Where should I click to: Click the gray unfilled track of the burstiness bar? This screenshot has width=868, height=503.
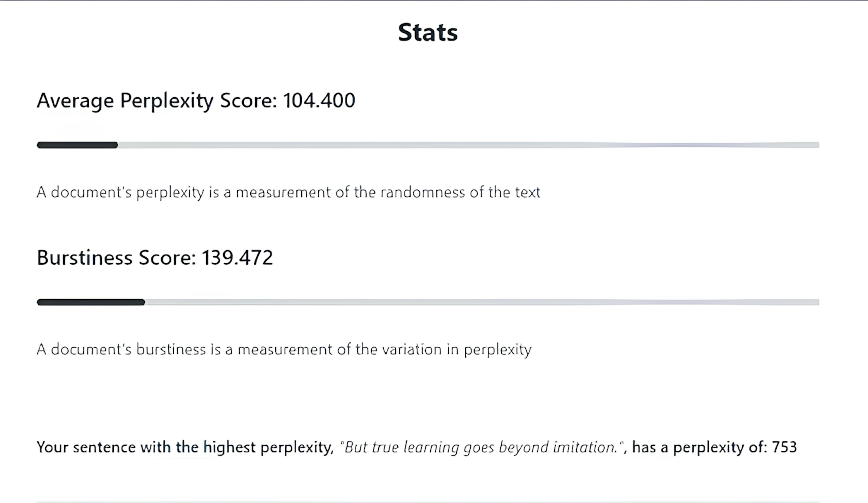[x=482, y=302]
